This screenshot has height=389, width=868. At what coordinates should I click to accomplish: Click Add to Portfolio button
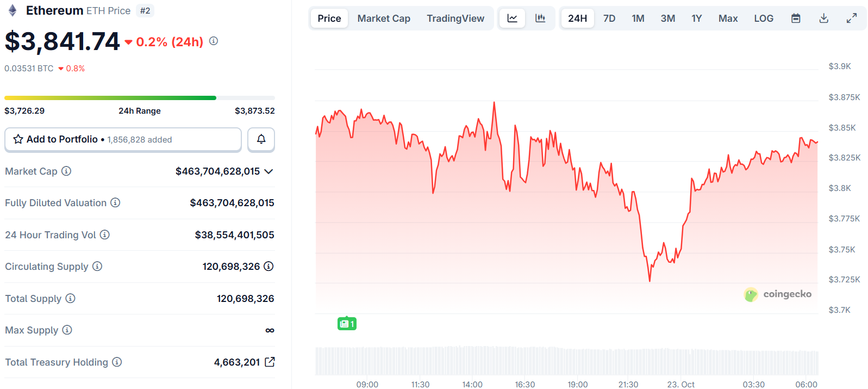click(x=123, y=139)
